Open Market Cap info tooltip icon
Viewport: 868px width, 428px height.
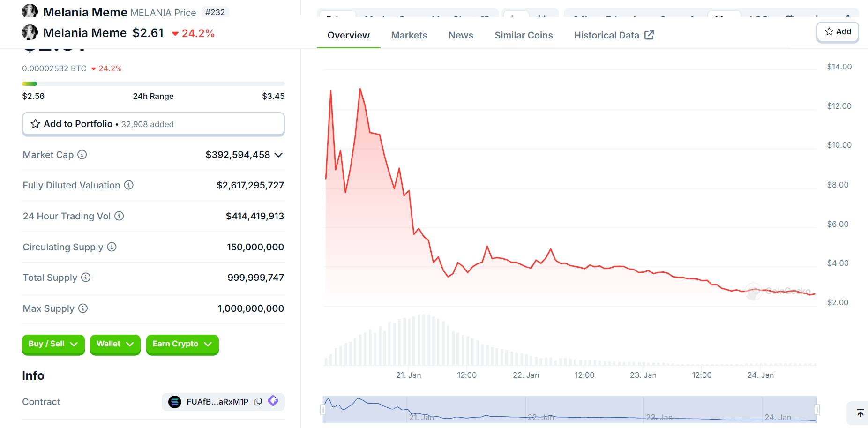click(82, 154)
